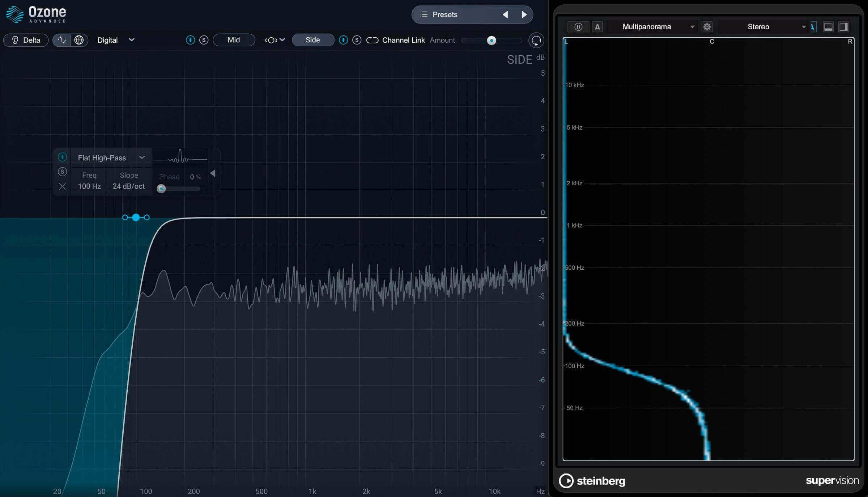Screen dimensions: 868x497
Task: Solo the Flat High-Pass band
Action: (x=62, y=172)
